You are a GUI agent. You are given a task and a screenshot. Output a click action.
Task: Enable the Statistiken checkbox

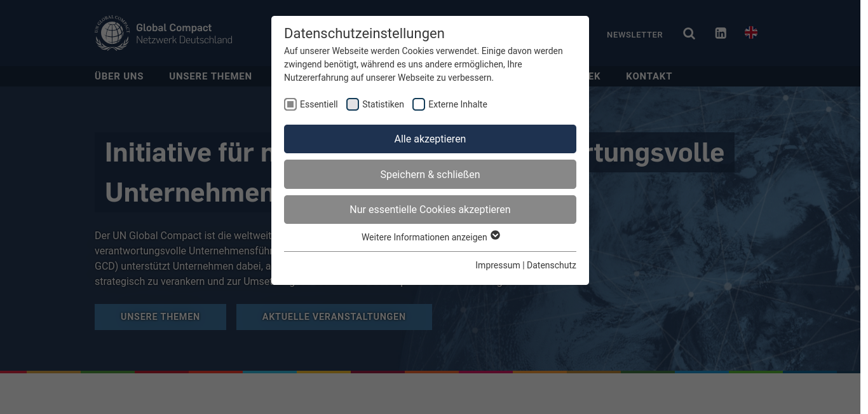353,104
